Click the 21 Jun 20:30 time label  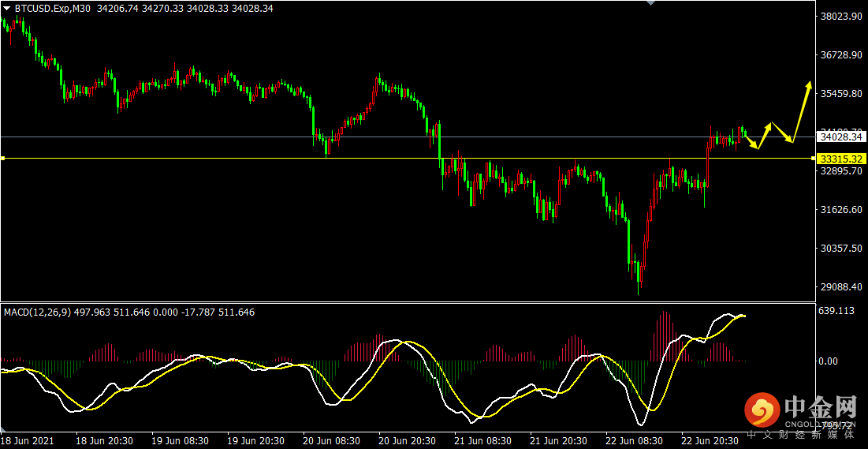(559, 440)
